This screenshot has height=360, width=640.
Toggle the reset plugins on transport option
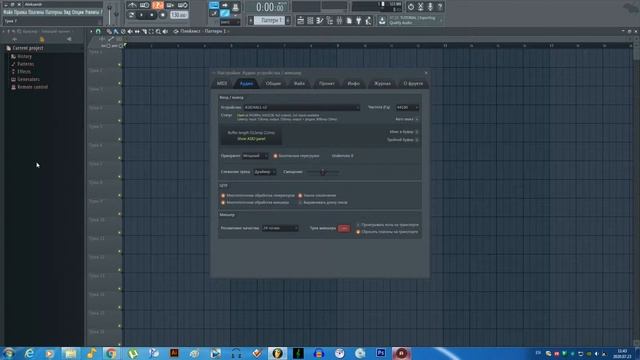tap(358, 232)
